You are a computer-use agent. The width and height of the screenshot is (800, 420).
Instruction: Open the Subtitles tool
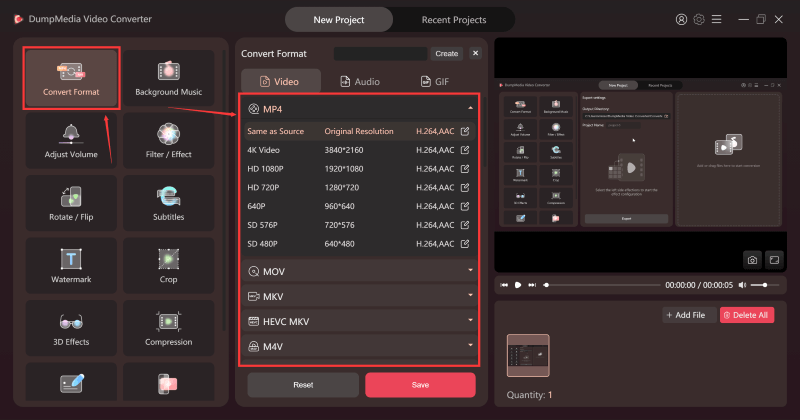tap(168, 203)
